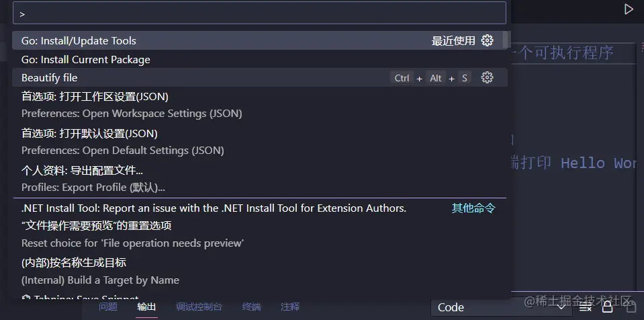Click the clear output list icon
Viewport: 644px width, 320px height.
[586, 307]
